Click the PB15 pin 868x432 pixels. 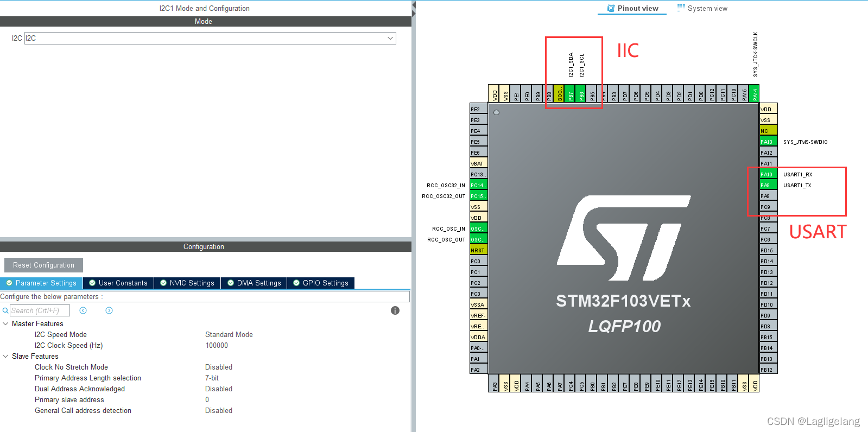click(x=769, y=337)
